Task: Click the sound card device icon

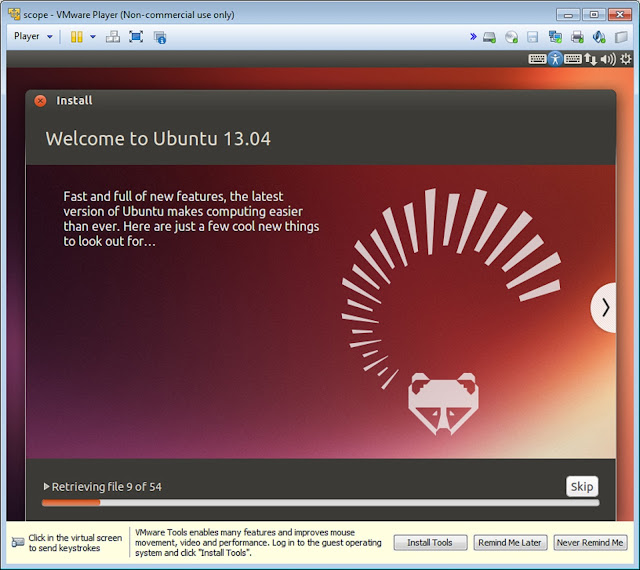Action: point(599,37)
